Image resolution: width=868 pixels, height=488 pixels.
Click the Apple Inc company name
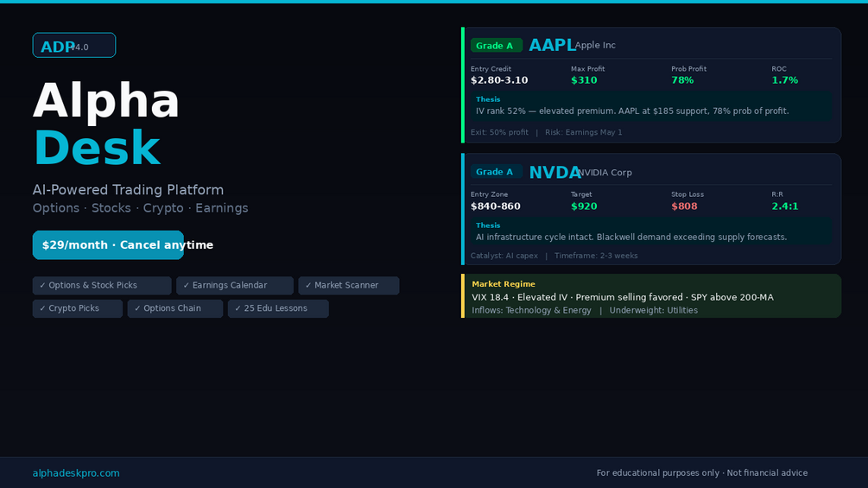(595, 46)
